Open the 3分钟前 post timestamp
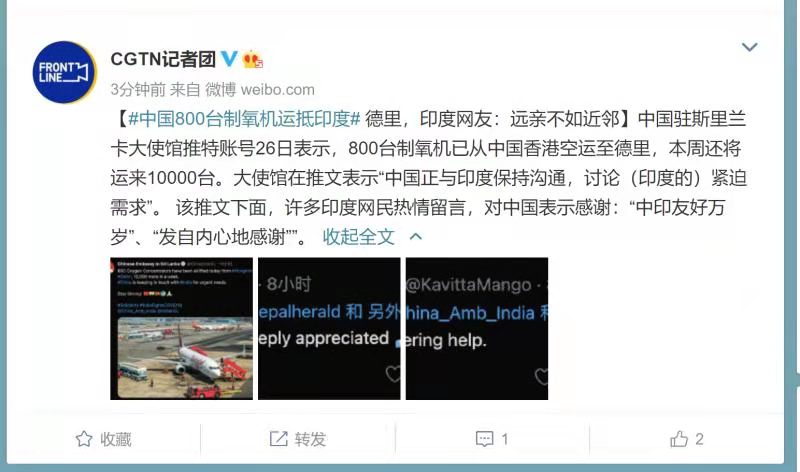The image size is (800, 472). [x=138, y=90]
